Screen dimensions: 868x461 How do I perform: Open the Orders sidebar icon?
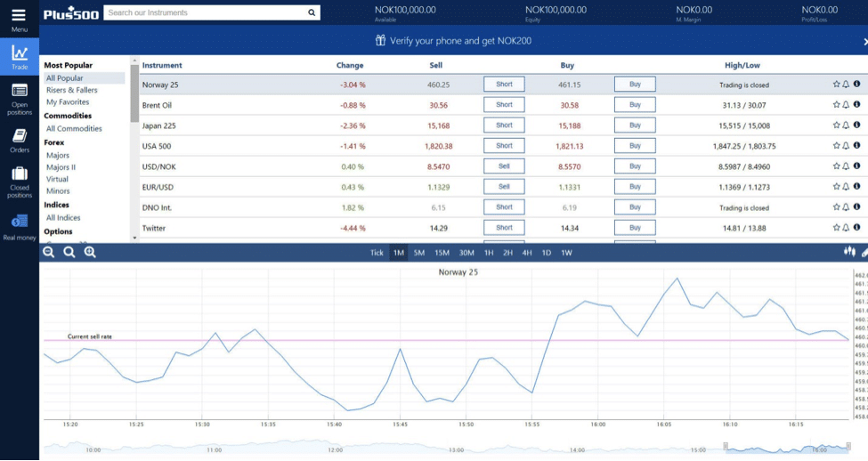(x=20, y=135)
